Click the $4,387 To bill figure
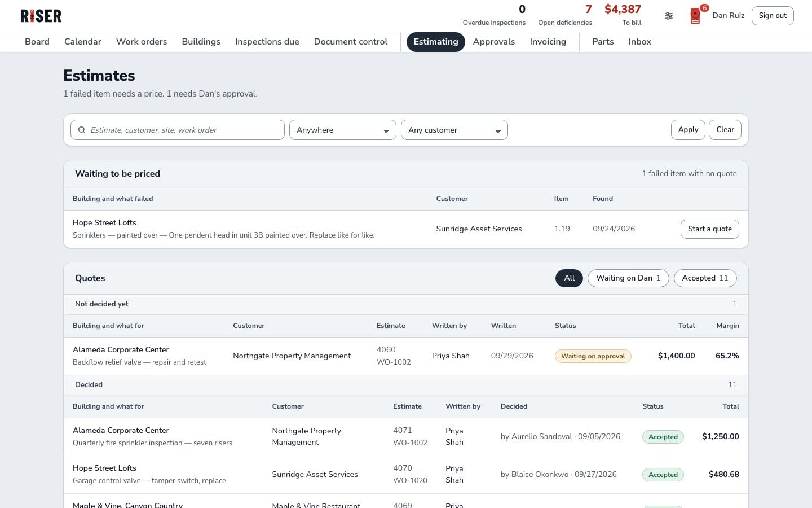The image size is (812, 508). point(623,15)
